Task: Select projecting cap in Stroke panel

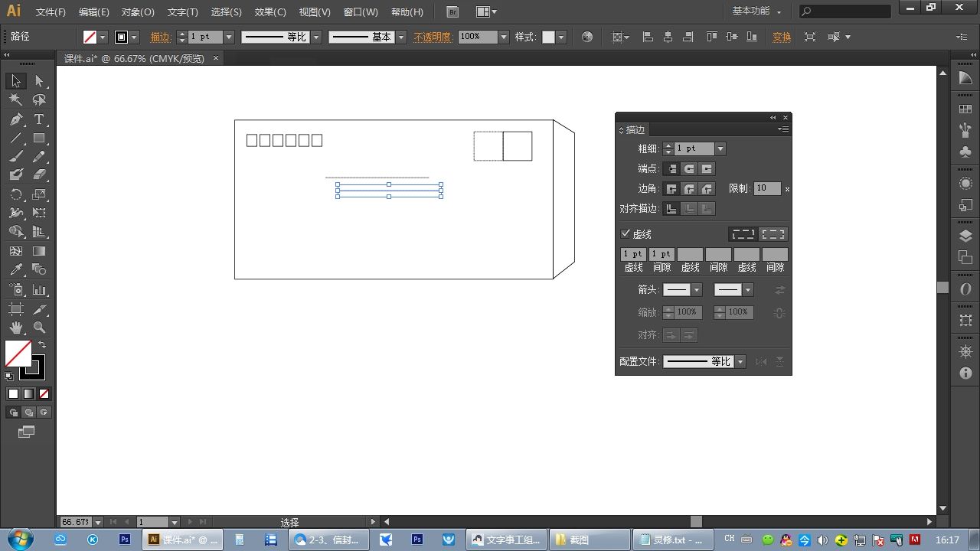Action: pos(707,168)
